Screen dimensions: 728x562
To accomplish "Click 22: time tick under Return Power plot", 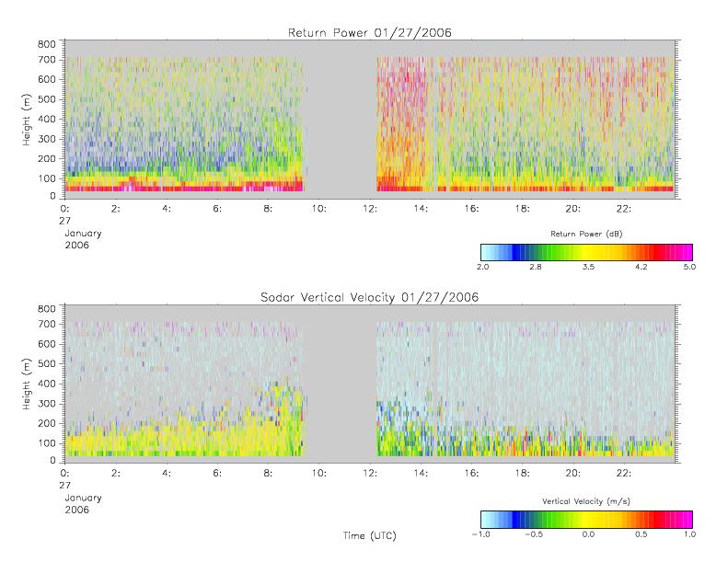I will click(x=623, y=209).
